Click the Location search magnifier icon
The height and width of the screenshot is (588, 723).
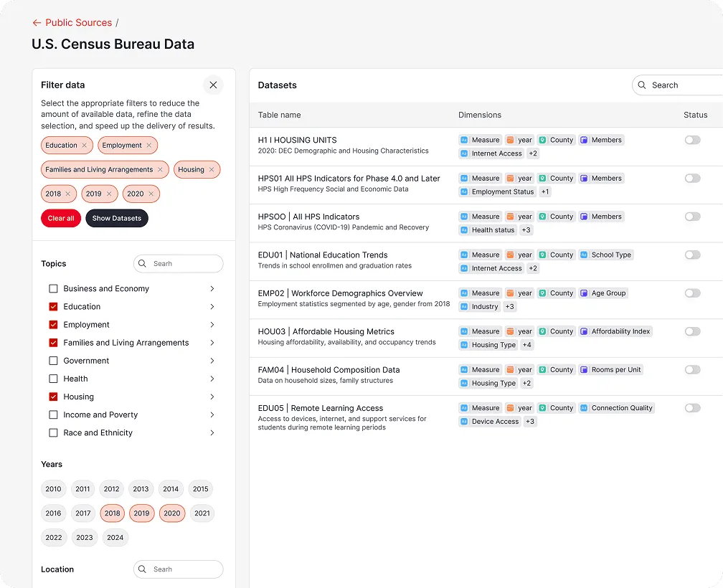click(143, 569)
